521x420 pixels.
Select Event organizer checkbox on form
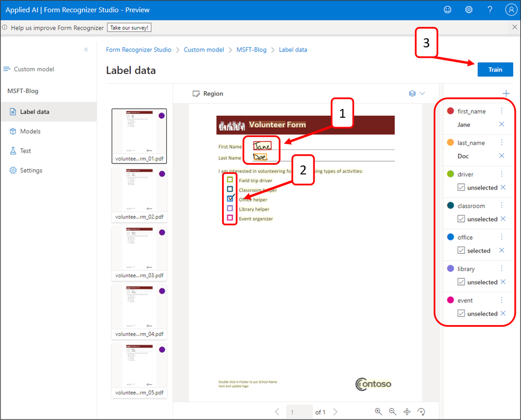230,218
